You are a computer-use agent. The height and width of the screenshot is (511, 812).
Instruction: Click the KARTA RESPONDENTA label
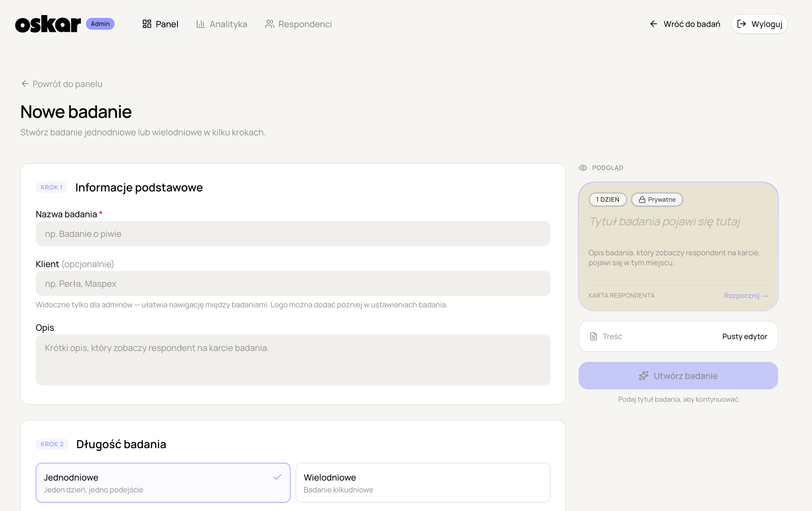click(x=621, y=296)
